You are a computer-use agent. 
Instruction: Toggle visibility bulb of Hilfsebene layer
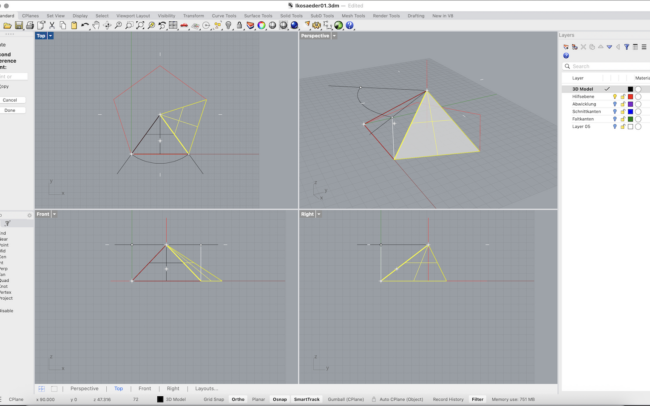click(615, 96)
